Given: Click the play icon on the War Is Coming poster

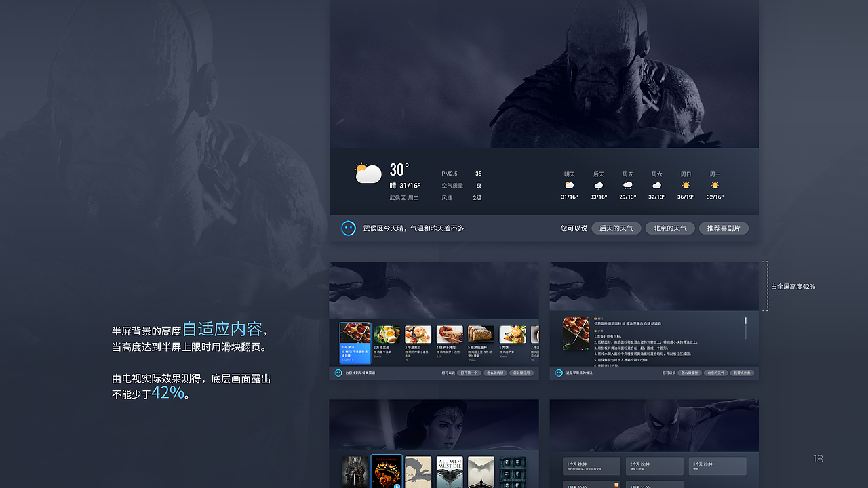Looking at the screenshot, I should [x=397, y=486].
